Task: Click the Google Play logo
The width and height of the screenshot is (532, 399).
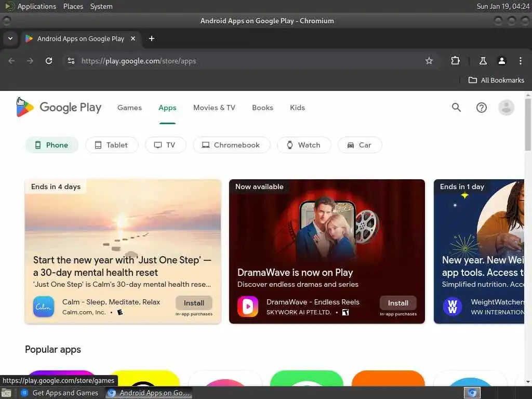Action: click(x=59, y=108)
